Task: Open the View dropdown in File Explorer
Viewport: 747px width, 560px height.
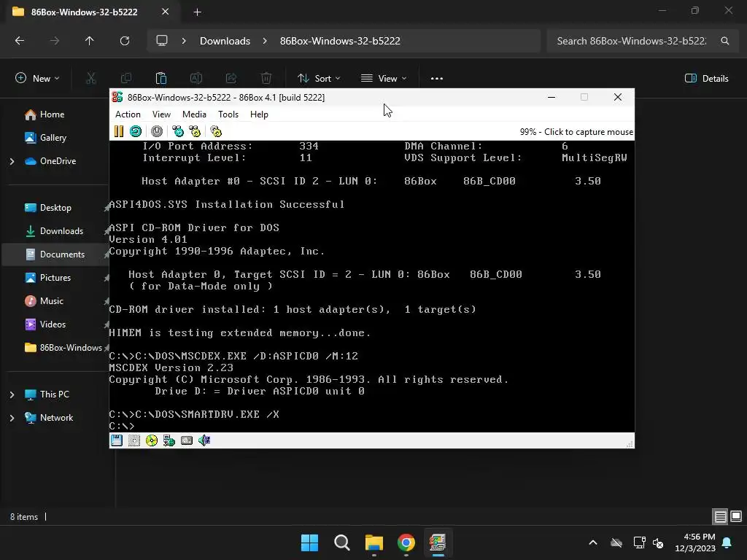Action: 384,79
